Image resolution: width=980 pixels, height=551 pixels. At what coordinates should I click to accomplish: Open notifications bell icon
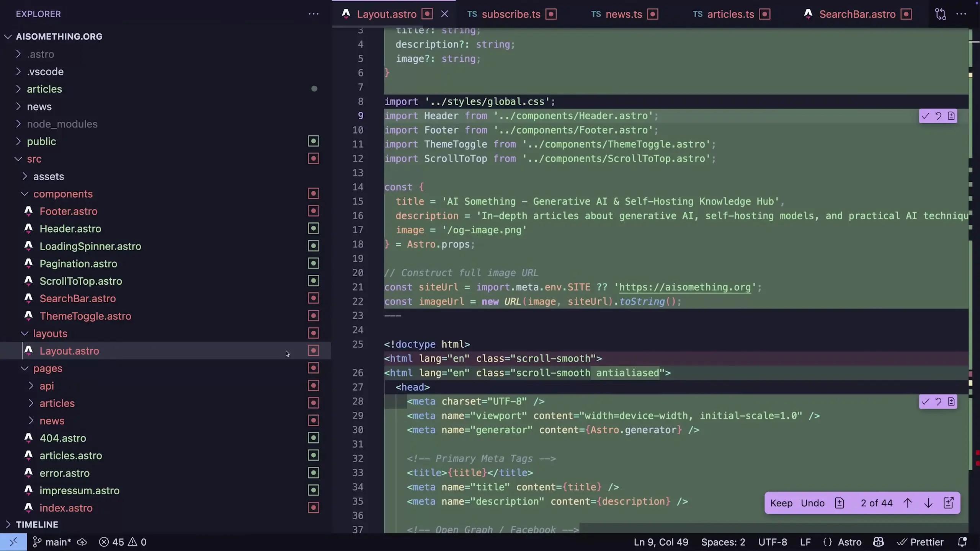[x=962, y=542]
